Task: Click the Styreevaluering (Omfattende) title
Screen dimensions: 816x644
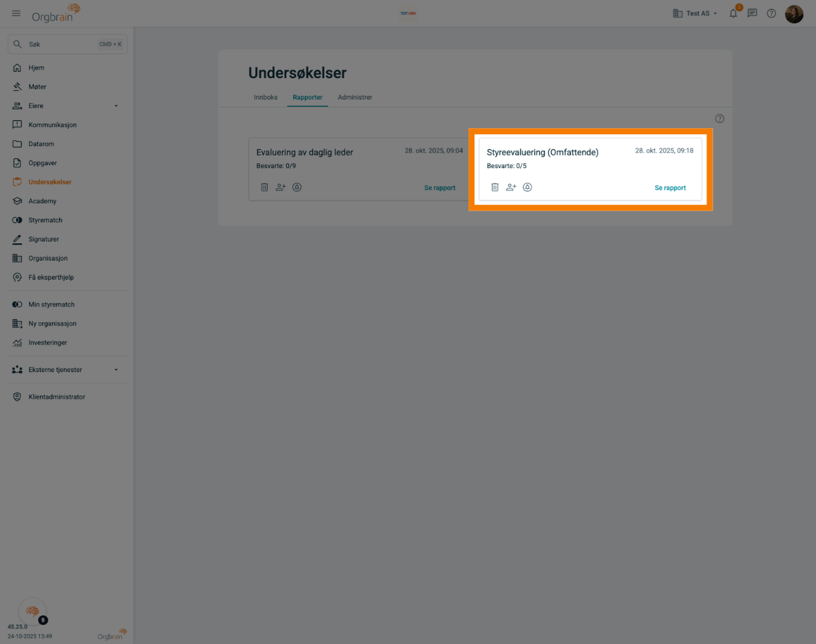Action: [x=542, y=153]
